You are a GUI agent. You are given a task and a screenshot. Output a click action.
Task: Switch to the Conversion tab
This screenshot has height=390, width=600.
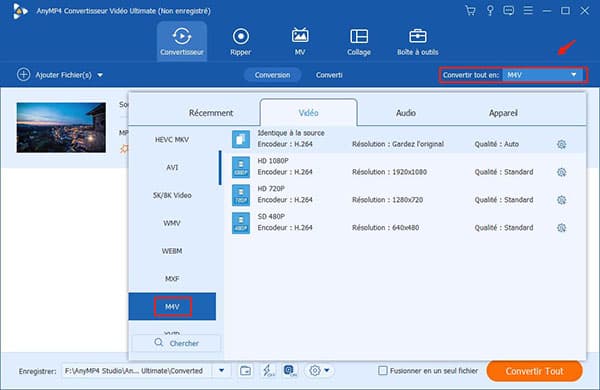(x=272, y=75)
